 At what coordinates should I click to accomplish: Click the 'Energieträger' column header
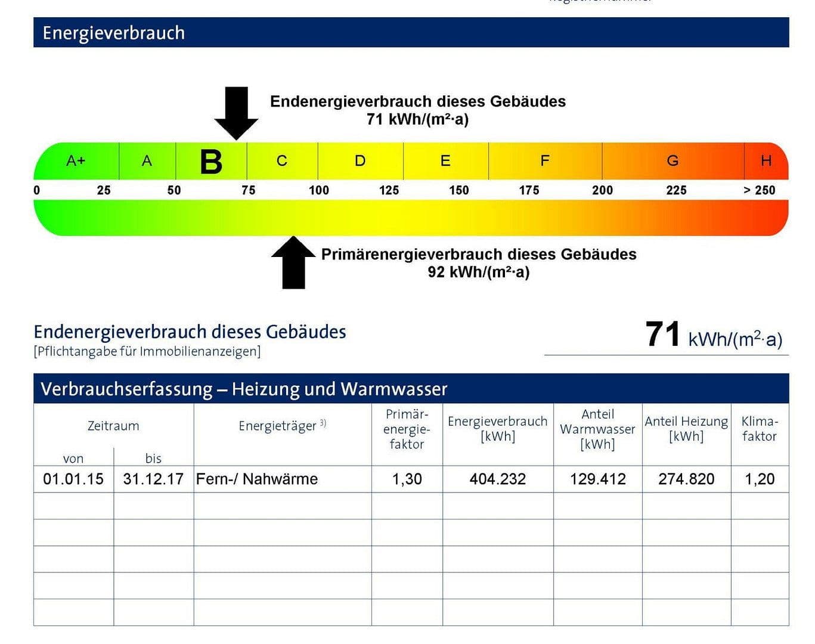click(x=282, y=426)
